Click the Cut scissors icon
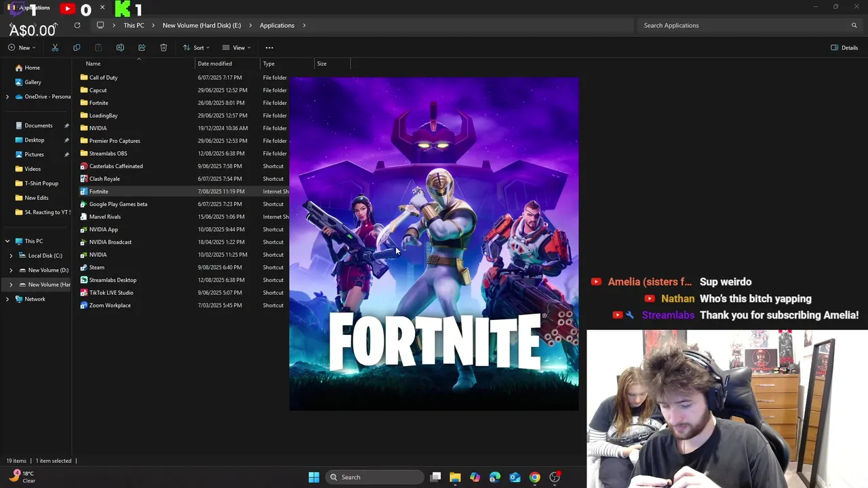The height and width of the screenshot is (488, 868). [x=55, y=47]
